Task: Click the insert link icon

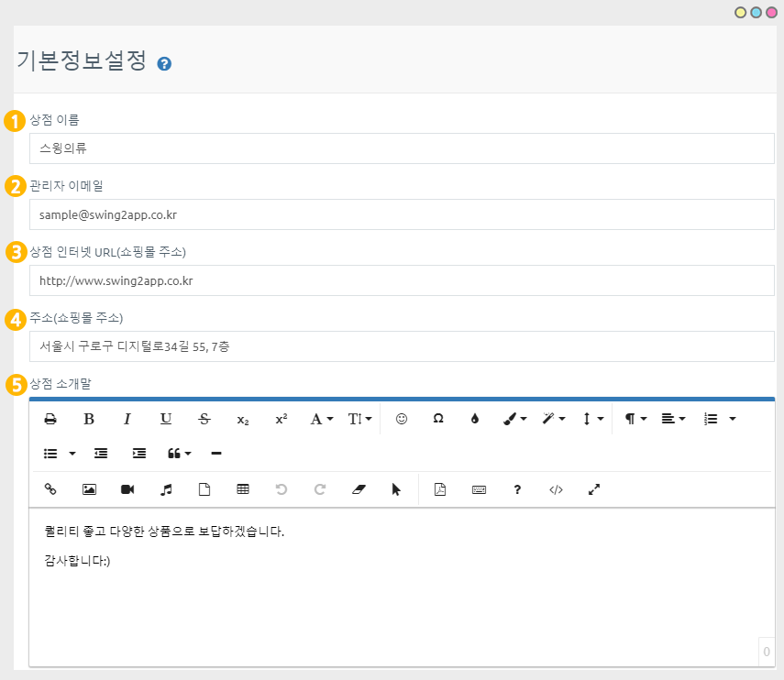Action: [x=50, y=489]
